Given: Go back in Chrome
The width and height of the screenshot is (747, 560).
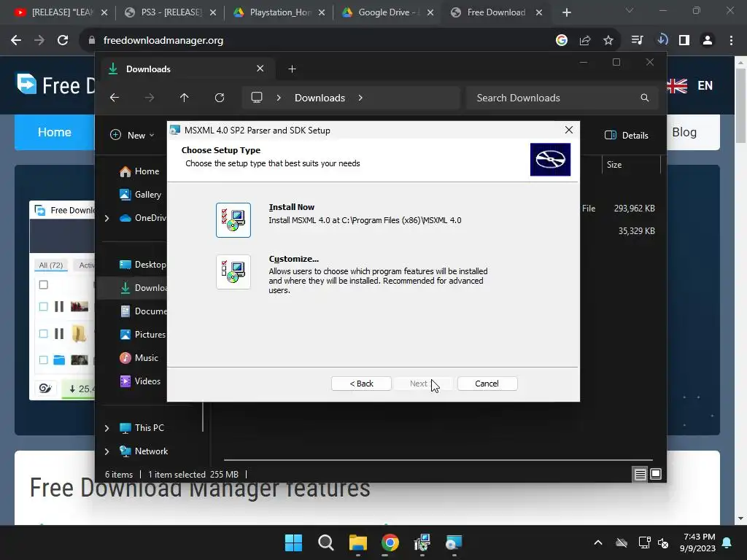Looking at the screenshot, I should (16, 41).
